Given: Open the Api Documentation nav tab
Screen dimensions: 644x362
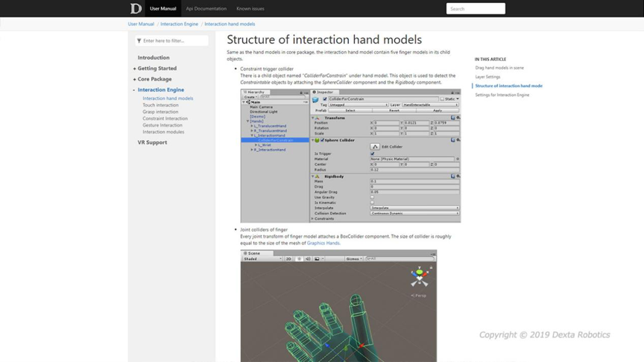Looking at the screenshot, I should point(206,9).
